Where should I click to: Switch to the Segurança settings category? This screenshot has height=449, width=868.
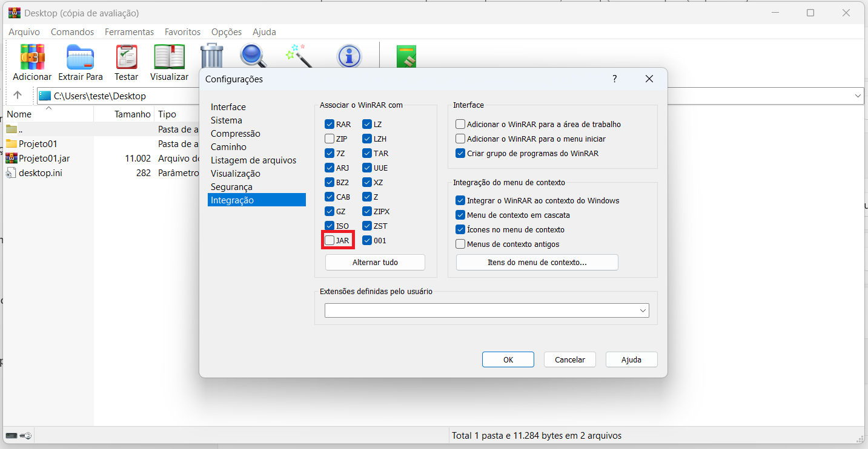tap(231, 187)
